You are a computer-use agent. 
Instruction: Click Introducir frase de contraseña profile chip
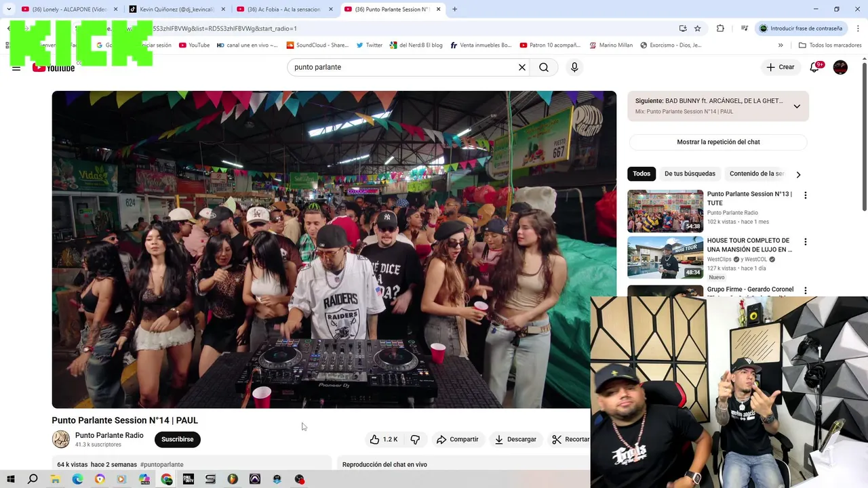pos(801,28)
